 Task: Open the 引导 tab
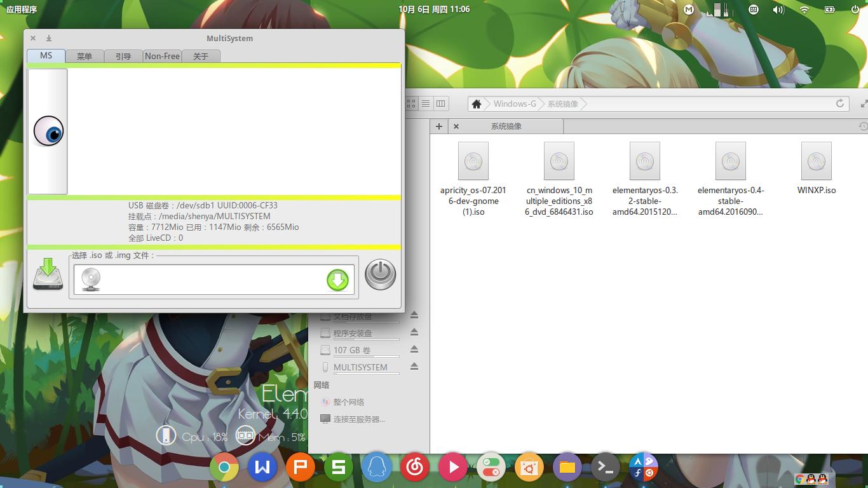tap(123, 56)
